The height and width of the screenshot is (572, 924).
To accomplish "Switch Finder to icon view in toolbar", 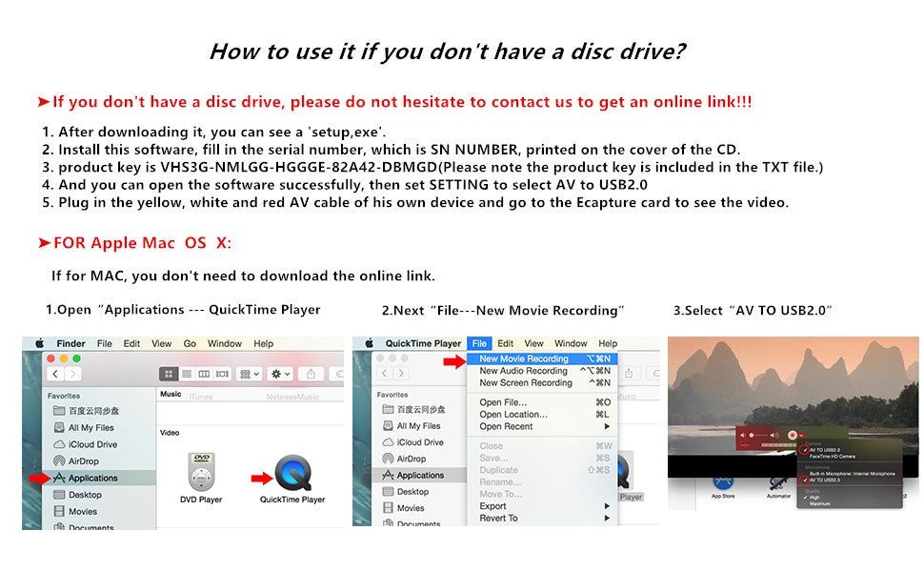I will (x=169, y=375).
